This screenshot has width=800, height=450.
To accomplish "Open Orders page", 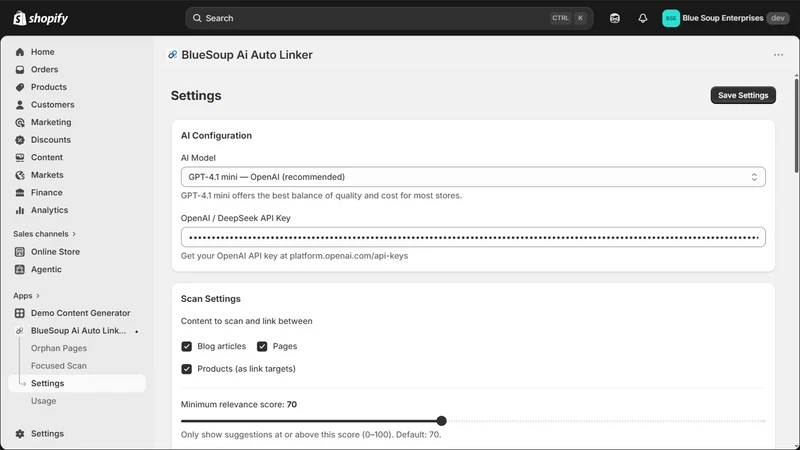I will point(44,69).
